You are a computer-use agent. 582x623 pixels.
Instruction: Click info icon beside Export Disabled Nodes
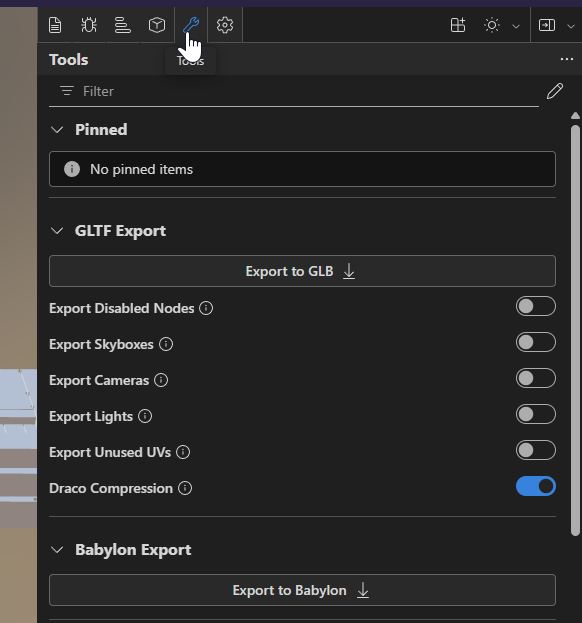click(206, 308)
